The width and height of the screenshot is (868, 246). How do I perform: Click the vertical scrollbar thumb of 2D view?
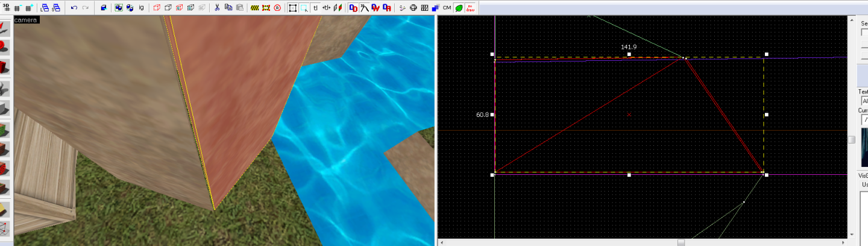(x=852, y=139)
